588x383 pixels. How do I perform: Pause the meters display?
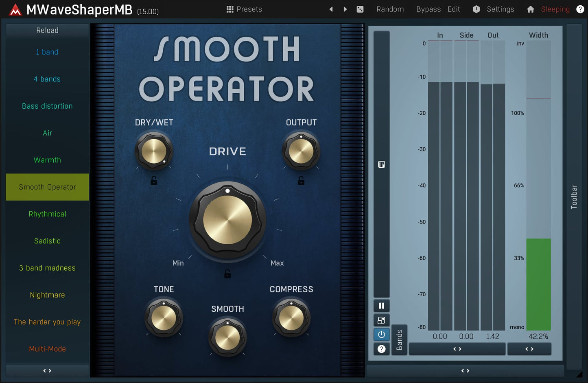[x=381, y=306]
